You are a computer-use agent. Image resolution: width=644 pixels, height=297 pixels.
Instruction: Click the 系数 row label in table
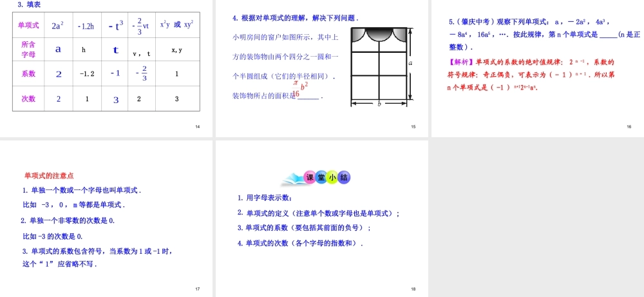tap(28, 73)
